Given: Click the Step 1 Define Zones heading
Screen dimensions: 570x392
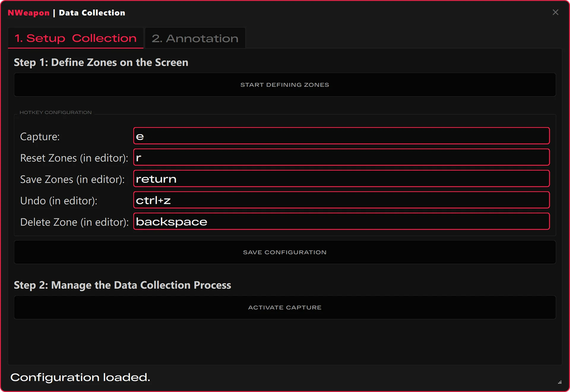Looking at the screenshot, I should pyautogui.click(x=101, y=62).
